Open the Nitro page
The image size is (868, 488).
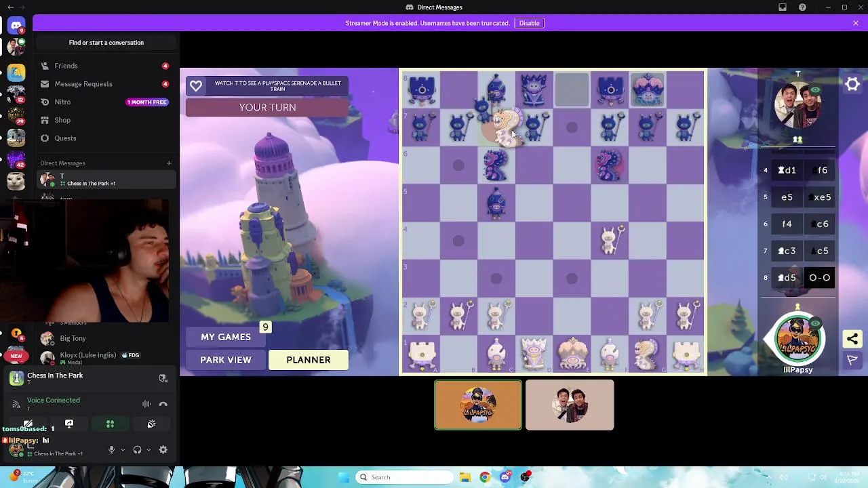[106, 102]
